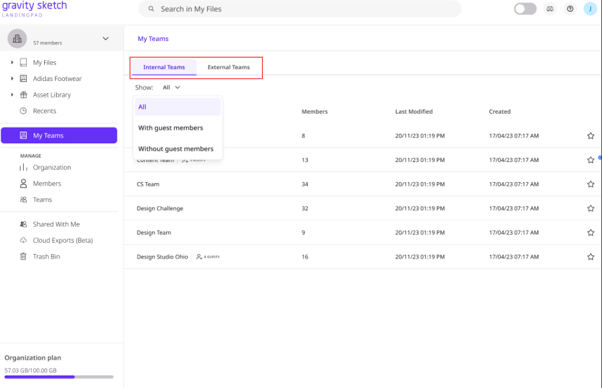
Task: Sort by the Last Modified column header
Action: 414,111
